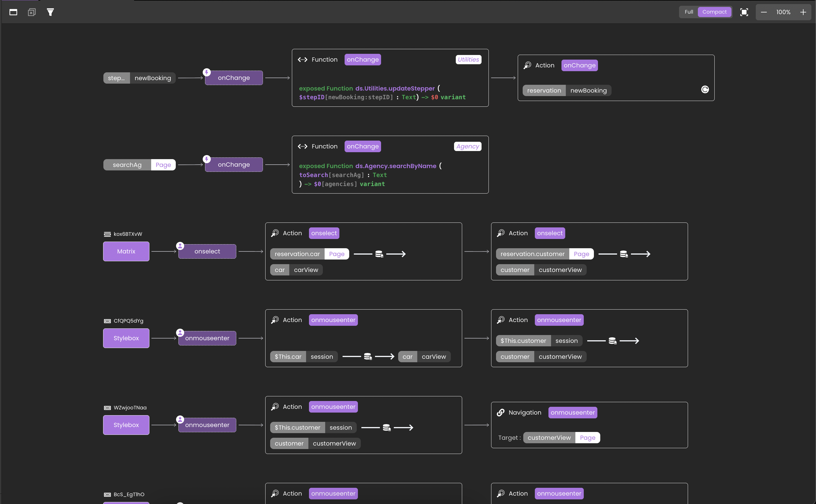Click datasource icon beside reservation.car Page
The width and height of the screenshot is (816, 504).
(379, 254)
